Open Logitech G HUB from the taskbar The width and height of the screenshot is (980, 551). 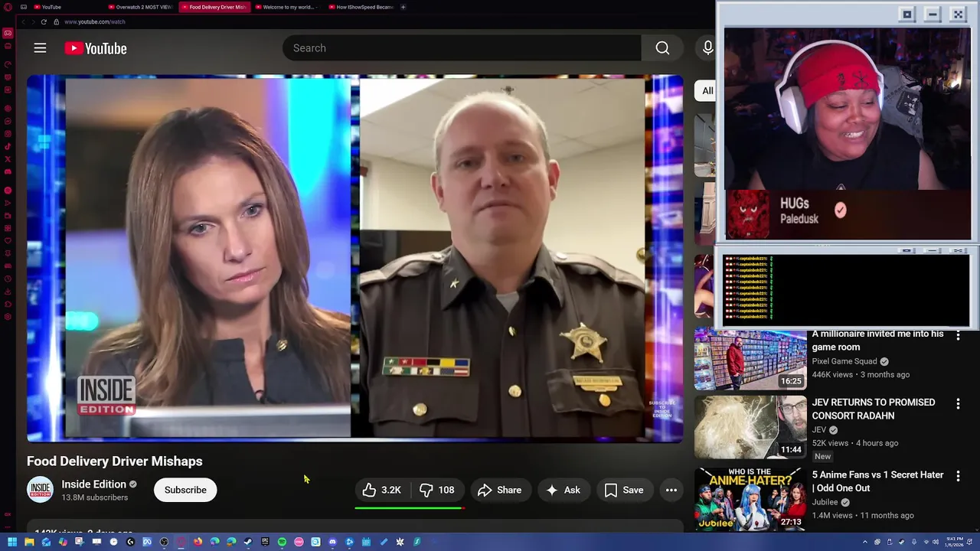[x=130, y=542]
